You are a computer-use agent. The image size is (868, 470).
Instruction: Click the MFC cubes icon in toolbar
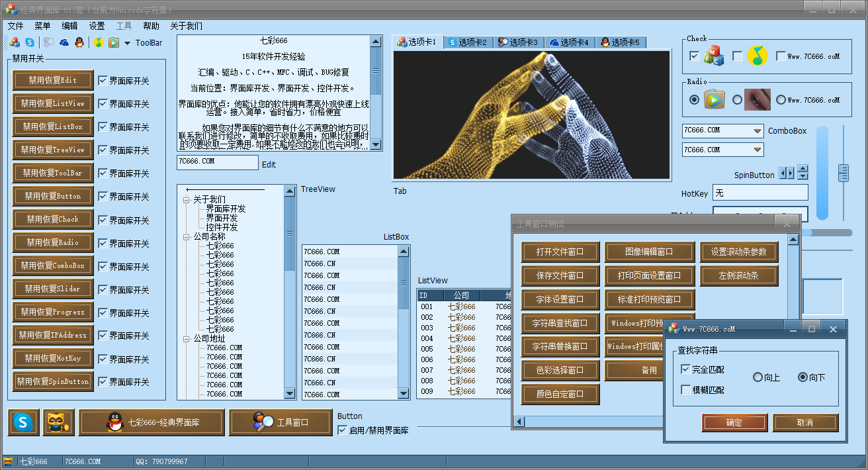pos(15,42)
